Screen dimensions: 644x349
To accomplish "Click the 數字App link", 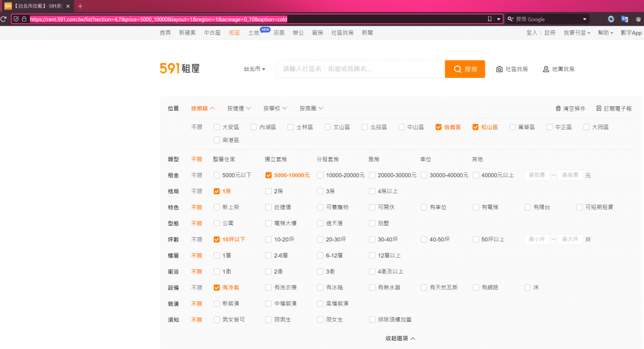I will [631, 33].
